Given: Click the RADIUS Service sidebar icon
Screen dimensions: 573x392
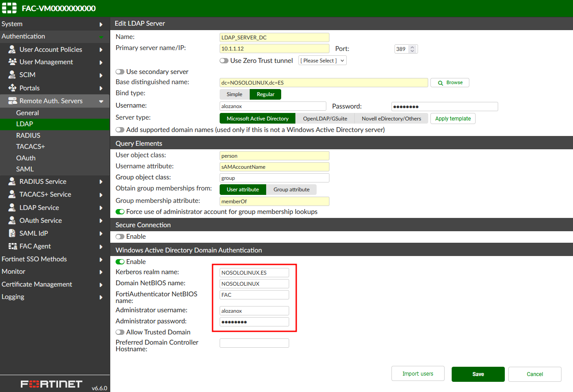Looking at the screenshot, I should pyautogui.click(x=12, y=181).
